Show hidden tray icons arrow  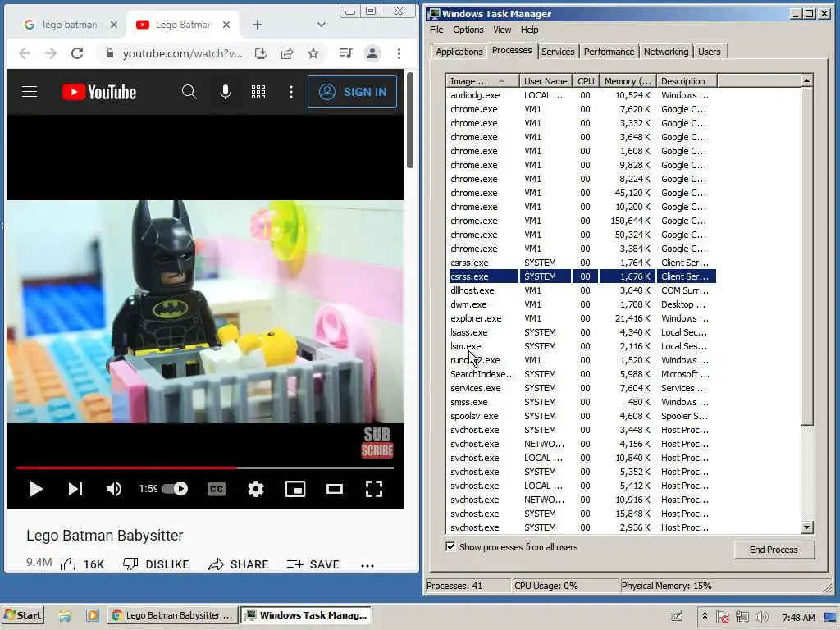tap(705, 617)
